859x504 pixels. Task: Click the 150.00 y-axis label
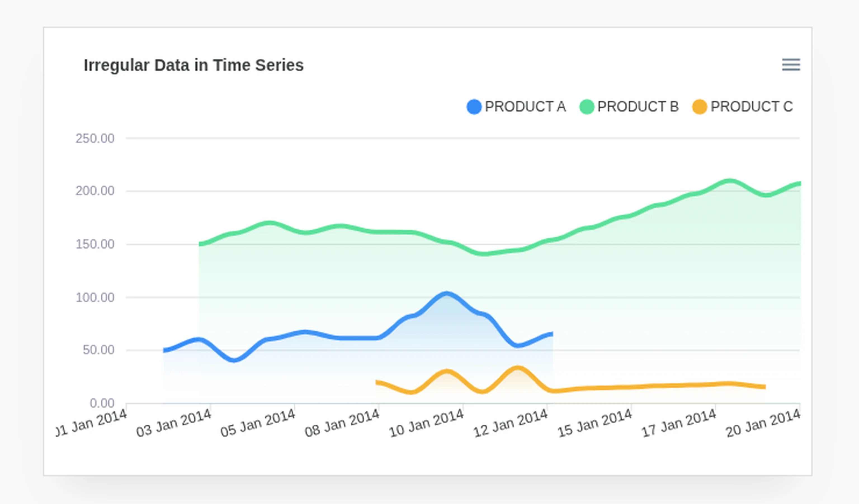click(x=95, y=244)
